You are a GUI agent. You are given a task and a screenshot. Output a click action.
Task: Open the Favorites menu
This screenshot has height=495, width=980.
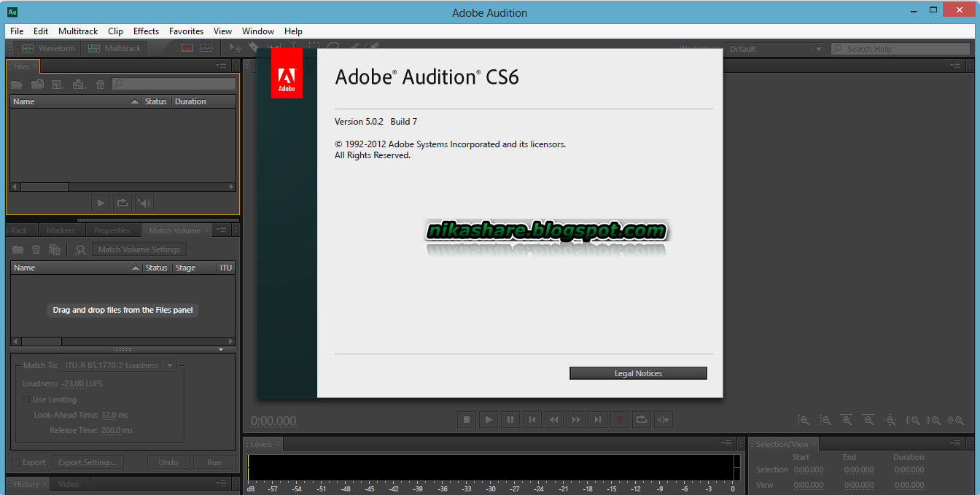(x=186, y=31)
